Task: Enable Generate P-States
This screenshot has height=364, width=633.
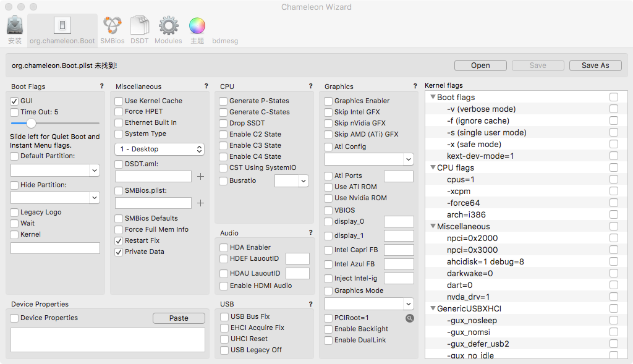Action: (223, 101)
